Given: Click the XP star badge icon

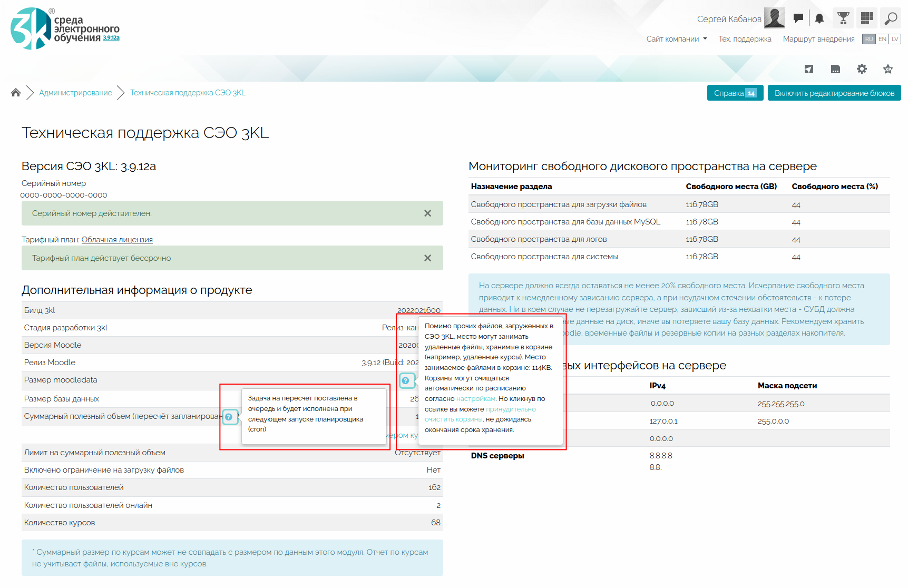Looking at the screenshot, I should tap(888, 69).
